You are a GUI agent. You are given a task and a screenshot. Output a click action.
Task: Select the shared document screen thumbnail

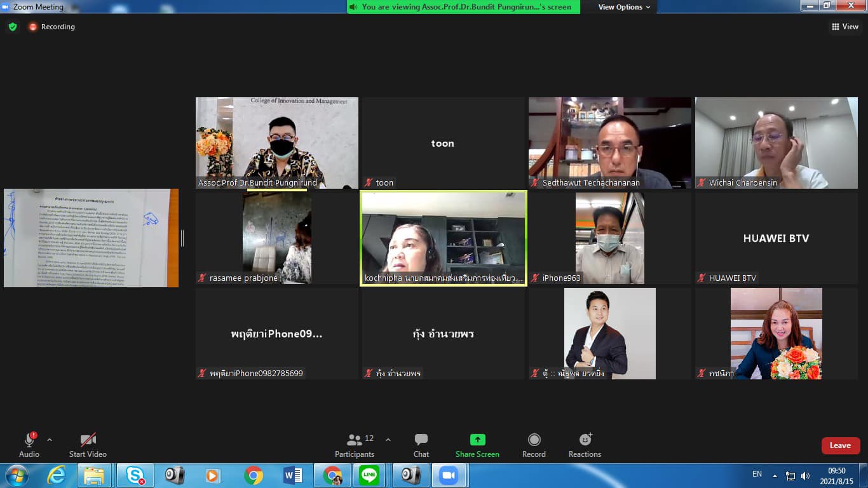91,238
